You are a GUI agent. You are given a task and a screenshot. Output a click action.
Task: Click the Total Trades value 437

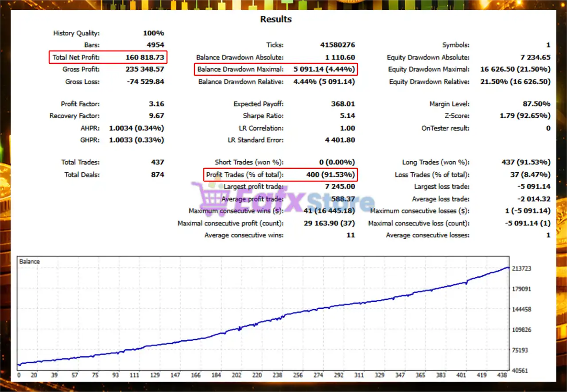point(157,162)
